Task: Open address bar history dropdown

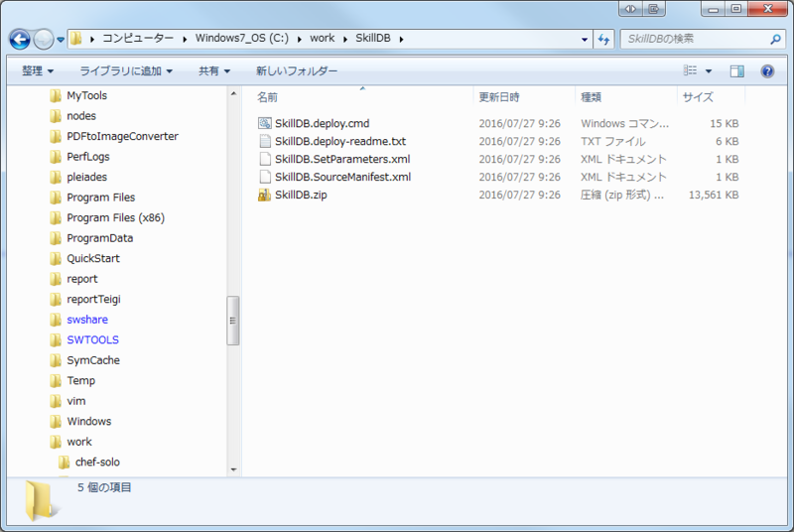Action: [585, 39]
